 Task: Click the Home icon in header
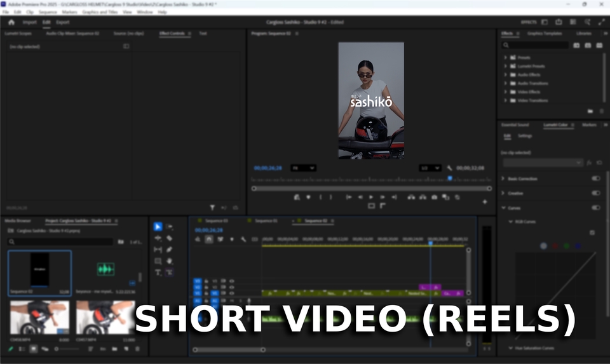point(11,22)
